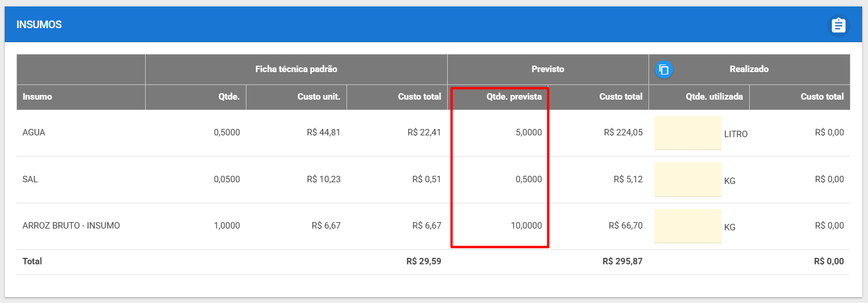Click the copy icon beside Realizado

pyautogui.click(x=664, y=70)
